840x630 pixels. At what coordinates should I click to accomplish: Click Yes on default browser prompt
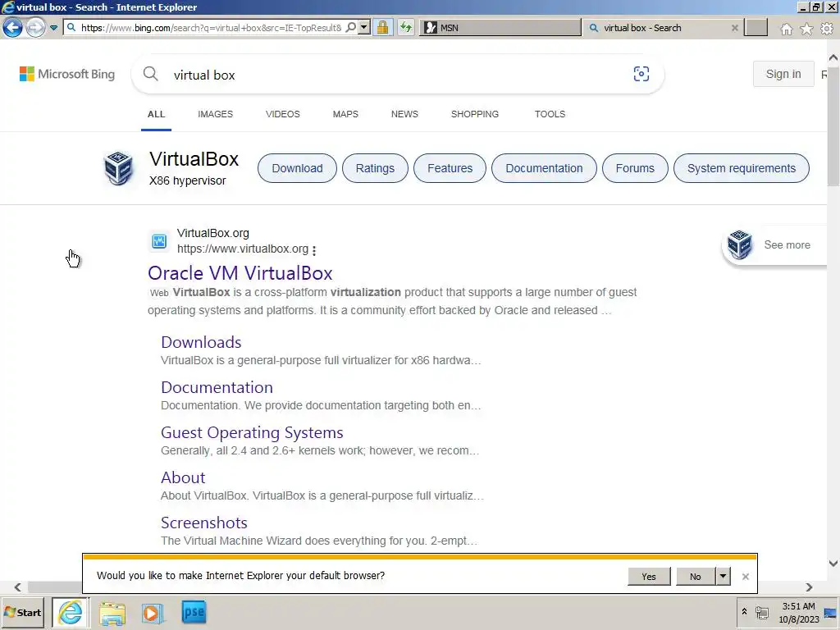(x=649, y=577)
